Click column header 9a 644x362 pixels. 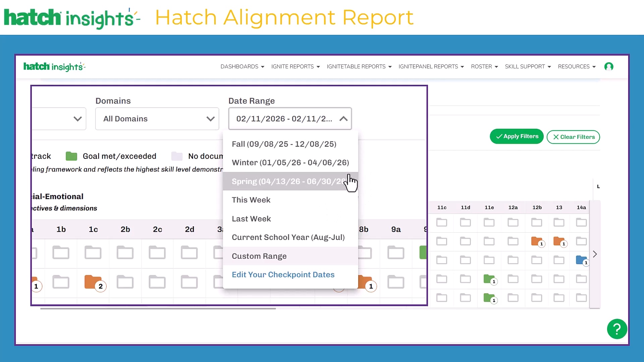click(x=396, y=229)
